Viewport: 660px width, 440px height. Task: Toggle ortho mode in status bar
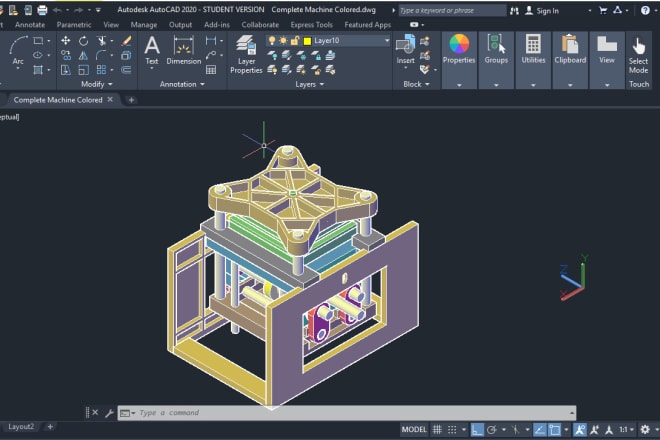coord(477,429)
